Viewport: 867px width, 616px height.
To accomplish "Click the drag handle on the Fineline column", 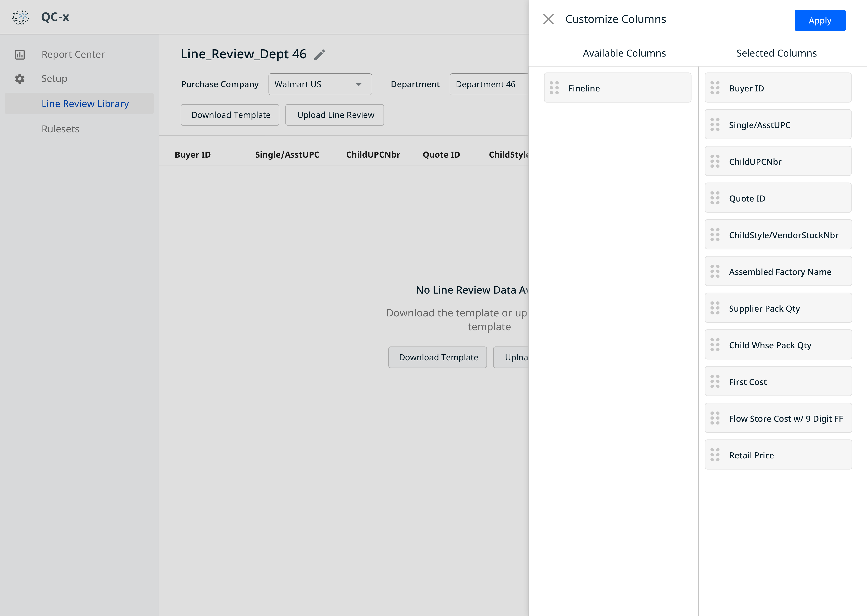I will click(555, 88).
